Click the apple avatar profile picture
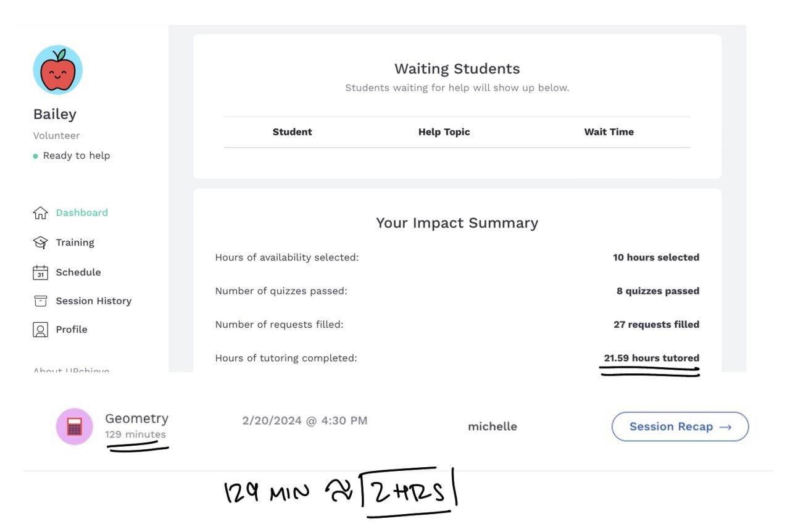Screen dimensions: 790x532 pyautogui.click(x=57, y=70)
